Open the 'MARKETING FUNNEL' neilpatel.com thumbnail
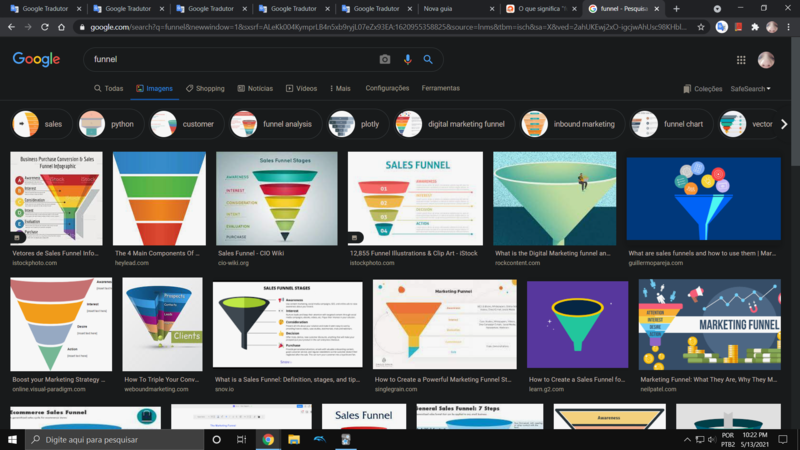The height and width of the screenshot is (450, 800). click(710, 324)
